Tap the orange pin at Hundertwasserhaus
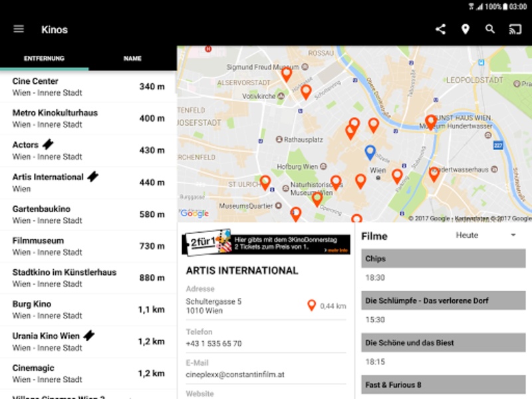 pyautogui.click(x=434, y=174)
